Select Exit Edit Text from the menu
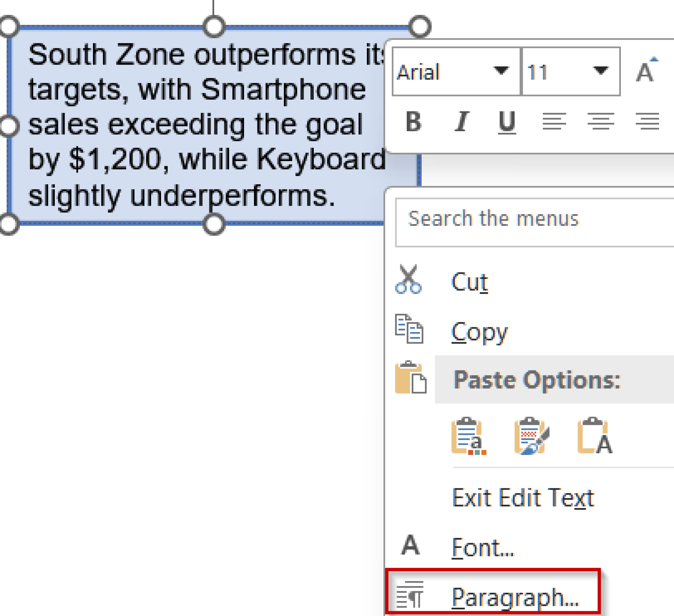The height and width of the screenshot is (616, 674). point(523,498)
